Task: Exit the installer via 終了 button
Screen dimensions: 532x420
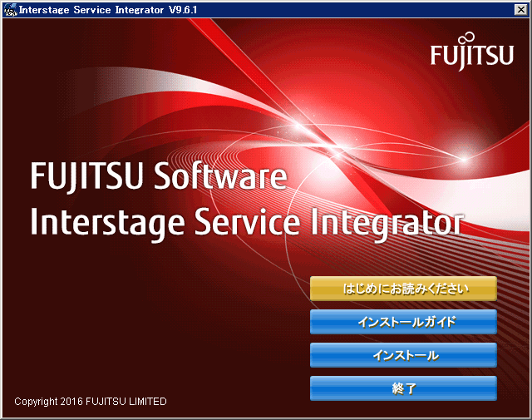Action: 403,388
